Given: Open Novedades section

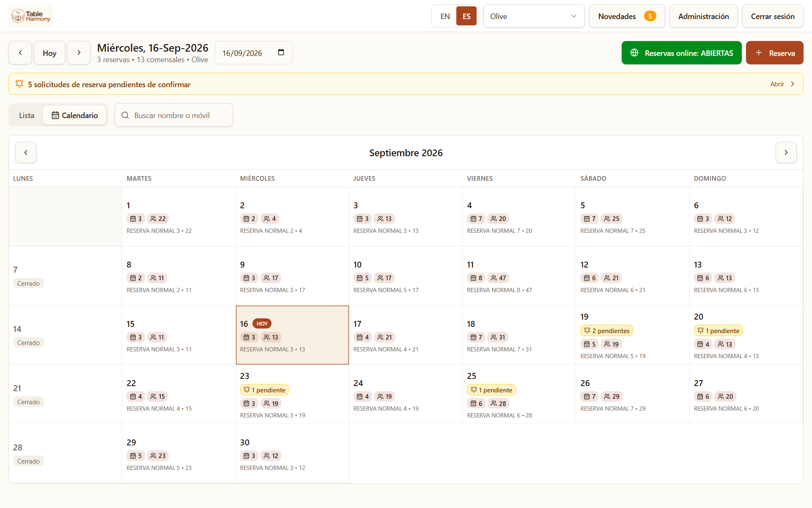Looking at the screenshot, I should (x=627, y=16).
